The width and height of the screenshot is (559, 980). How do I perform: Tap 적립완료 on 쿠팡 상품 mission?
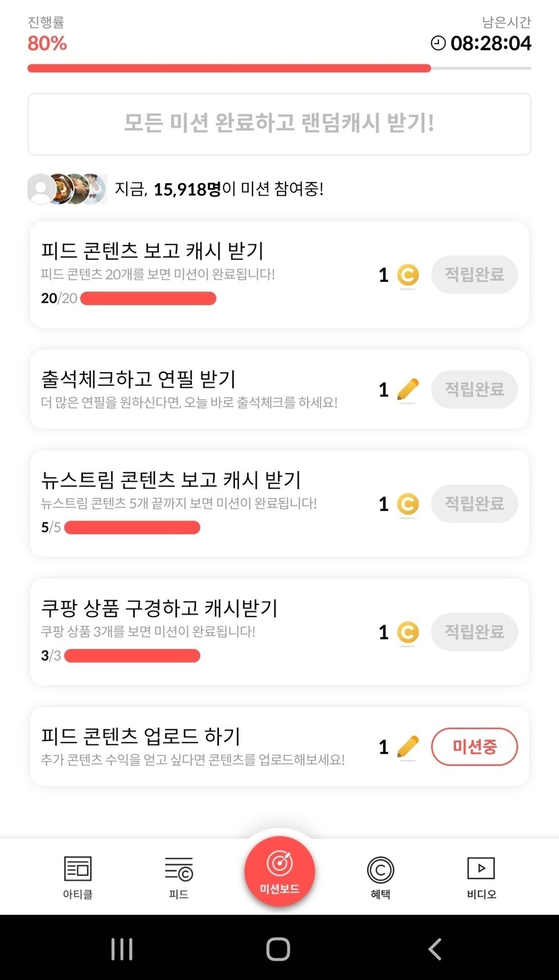coord(474,632)
